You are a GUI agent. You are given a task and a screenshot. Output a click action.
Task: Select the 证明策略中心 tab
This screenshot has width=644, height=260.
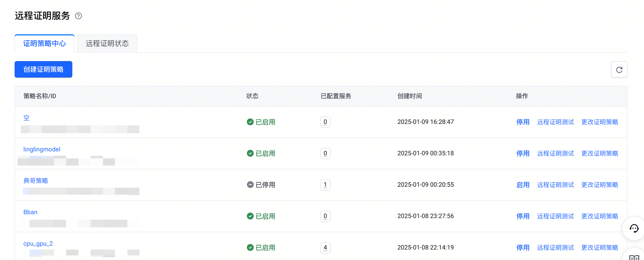pyautogui.click(x=45, y=43)
